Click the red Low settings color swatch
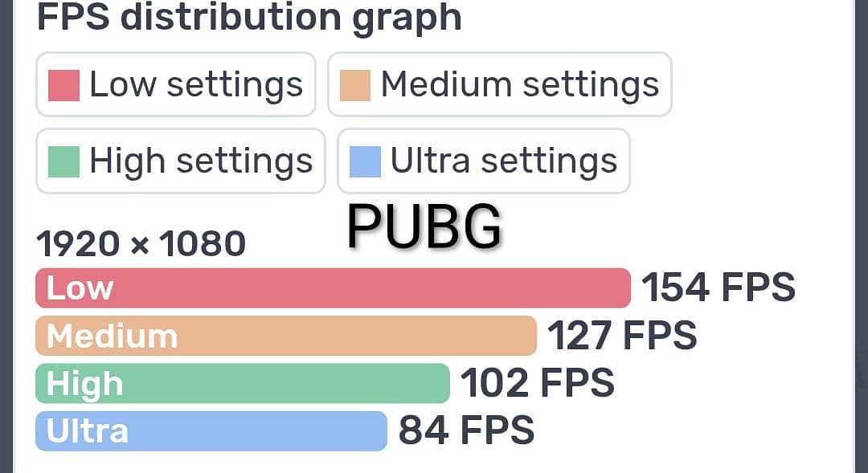The image size is (868, 473). coord(64,85)
